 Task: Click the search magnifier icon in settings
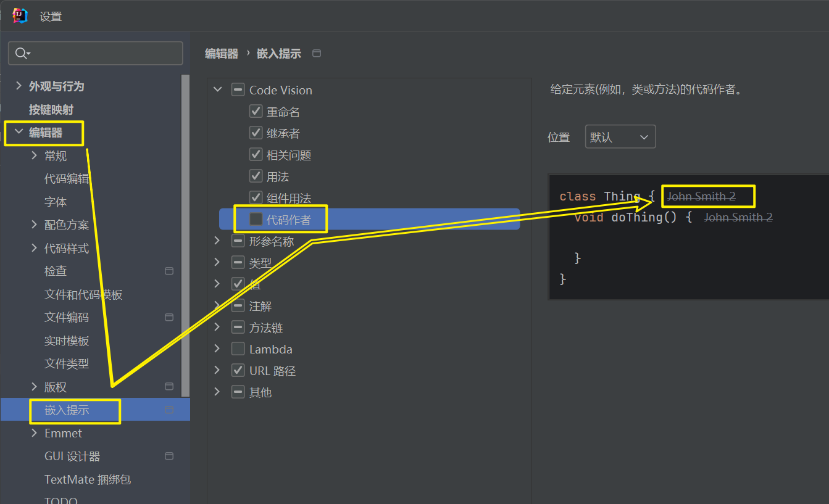(x=21, y=54)
